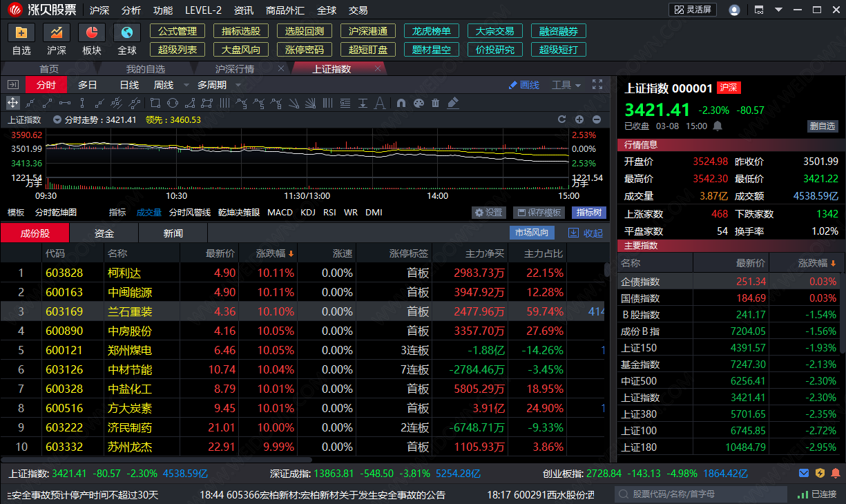Click the 龙虎榜单 button
846x504 pixels.
click(431, 31)
